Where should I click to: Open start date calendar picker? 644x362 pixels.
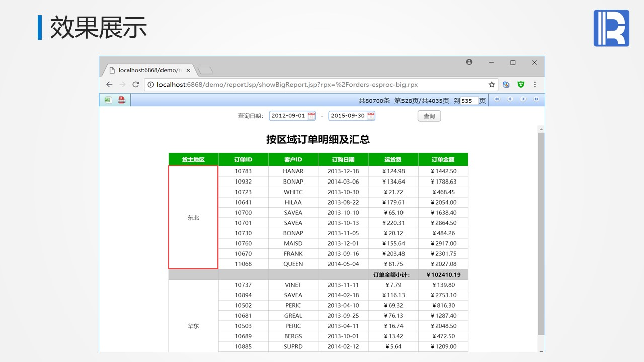coord(311,116)
